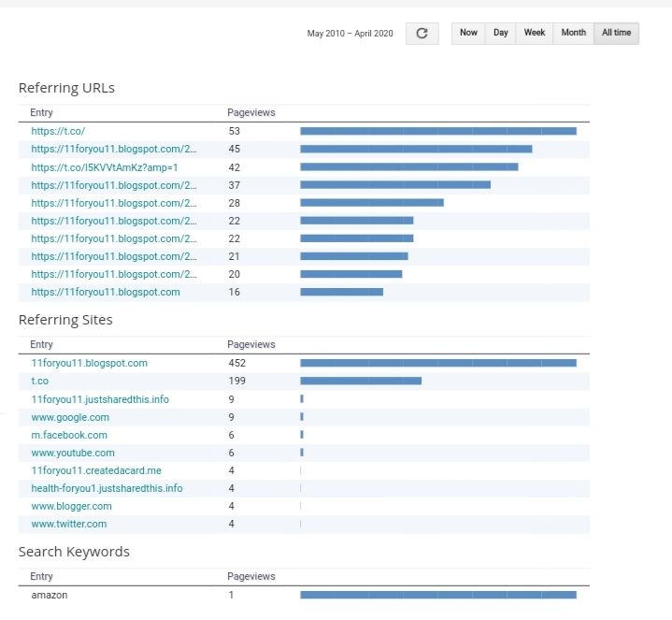Click the 6 count in m.facebook.com row
This screenshot has width=672, height=620.
pos(232,435)
